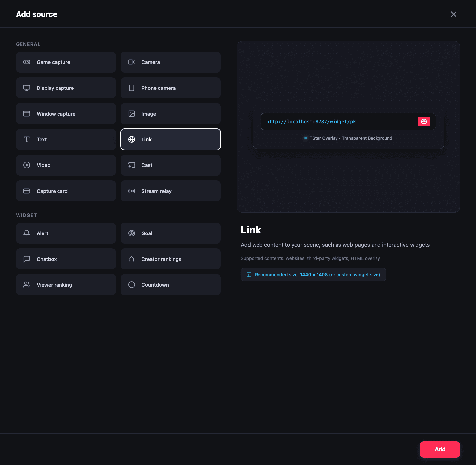Viewport: 476px width, 465px height.
Task: Select the Creator rankings widget
Action: [171, 259]
